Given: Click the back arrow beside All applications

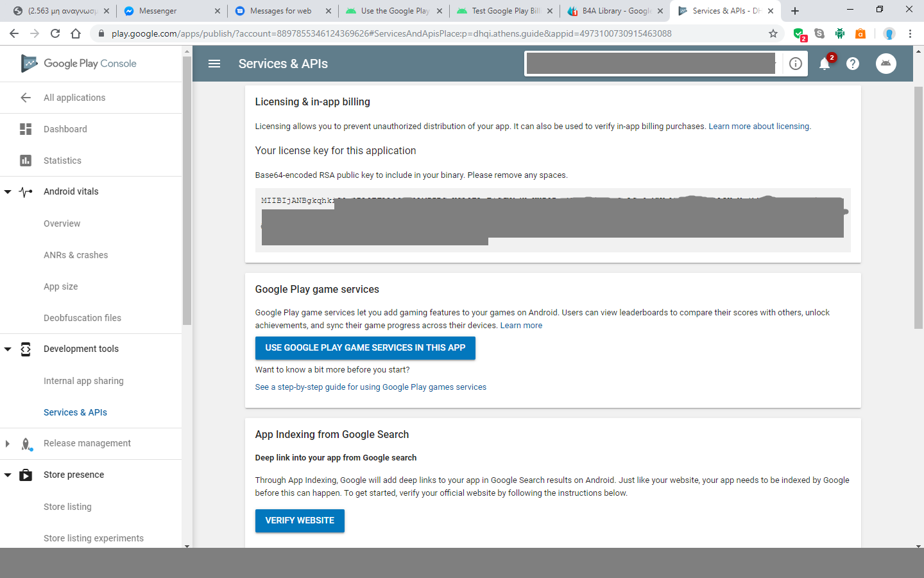Looking at the screenshot, I should click(26, 98).
